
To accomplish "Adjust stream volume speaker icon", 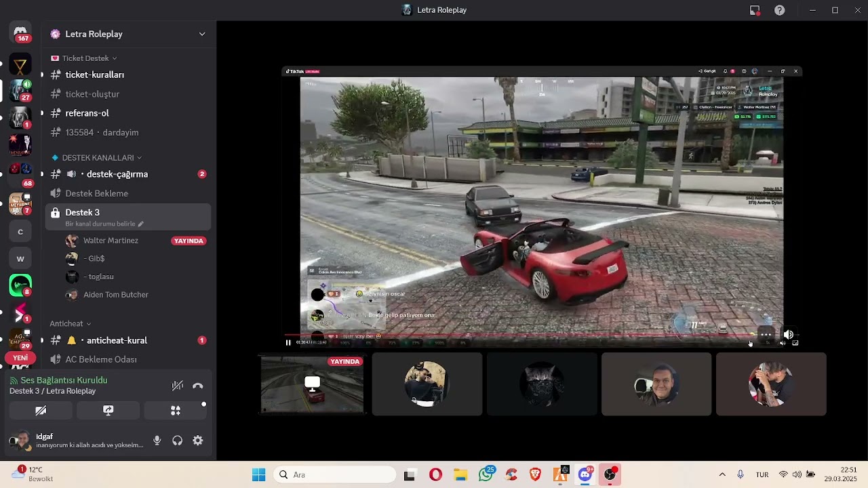I will click(x=788, y=334).
